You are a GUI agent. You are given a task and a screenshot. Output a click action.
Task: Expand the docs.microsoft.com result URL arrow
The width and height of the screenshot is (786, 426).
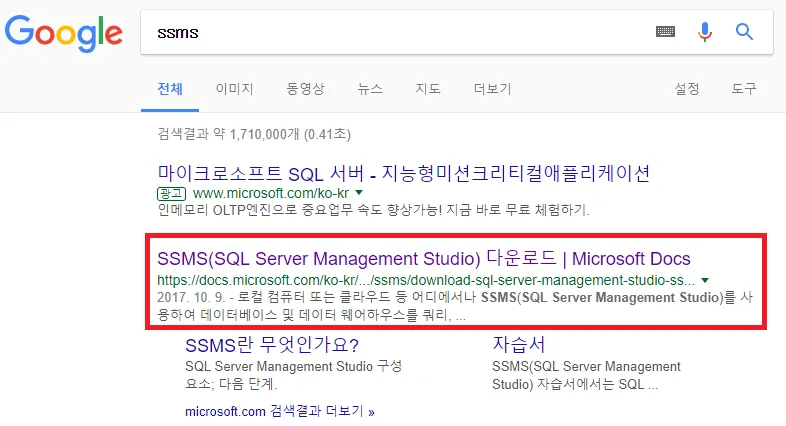(705, 280)
